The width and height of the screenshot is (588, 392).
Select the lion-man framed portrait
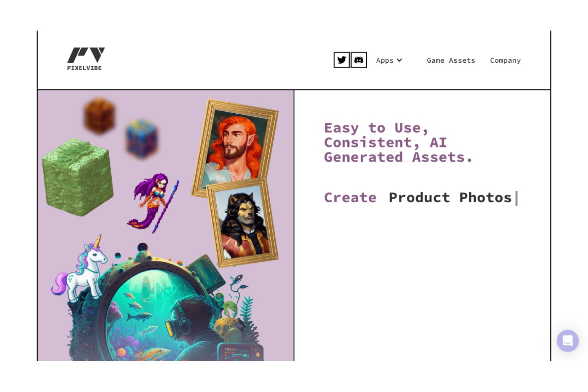(243, 223)
